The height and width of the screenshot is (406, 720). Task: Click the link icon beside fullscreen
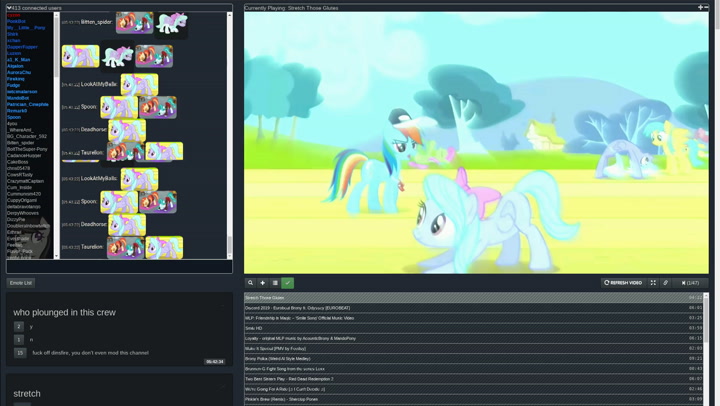click(665, 283)
